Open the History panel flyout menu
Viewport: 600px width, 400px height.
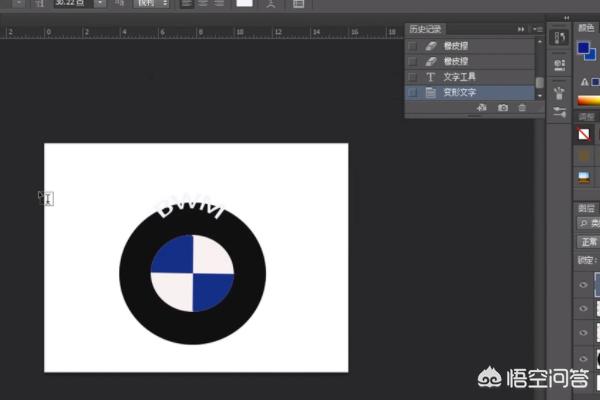[x=537, y=29]
